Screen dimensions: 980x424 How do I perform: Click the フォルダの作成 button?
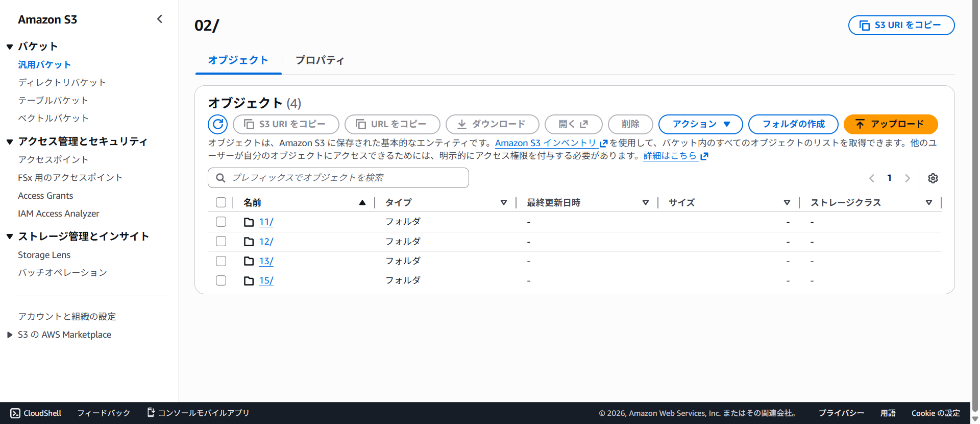793,124
